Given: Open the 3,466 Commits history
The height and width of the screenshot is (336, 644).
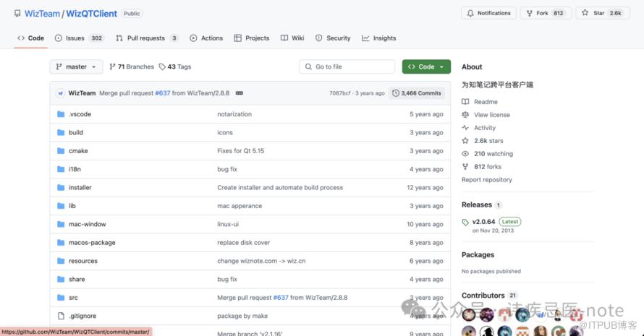Looking at the screenshot, I should coord(417,93).
